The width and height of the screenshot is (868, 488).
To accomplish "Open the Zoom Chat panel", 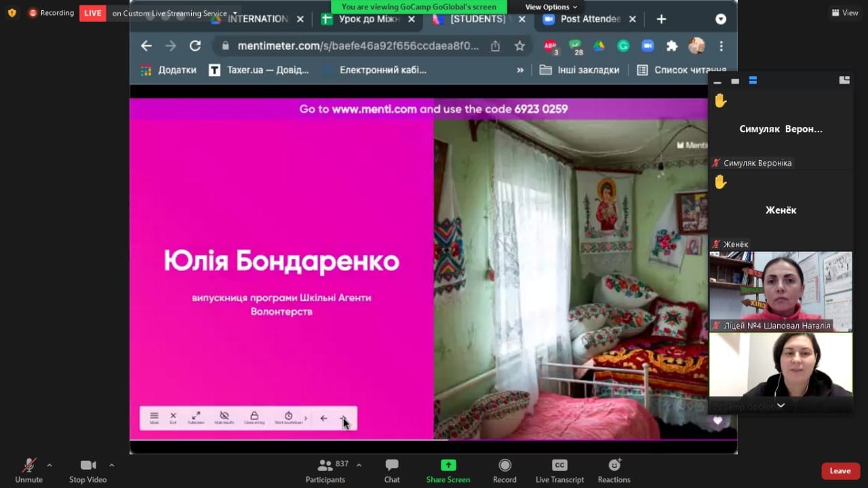I will pos(392,470).
